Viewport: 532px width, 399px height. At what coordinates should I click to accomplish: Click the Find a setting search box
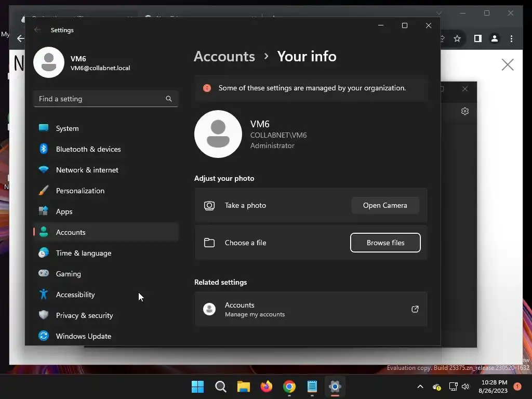point(106,99)
